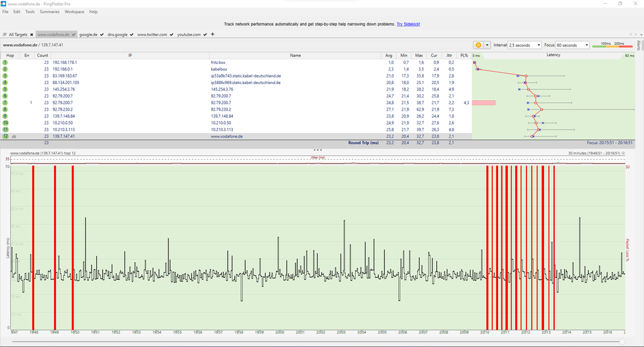Screen dimensions: 644x347
Task: Open the Focus 60 seconds combo box
Action: pos(572,45)
